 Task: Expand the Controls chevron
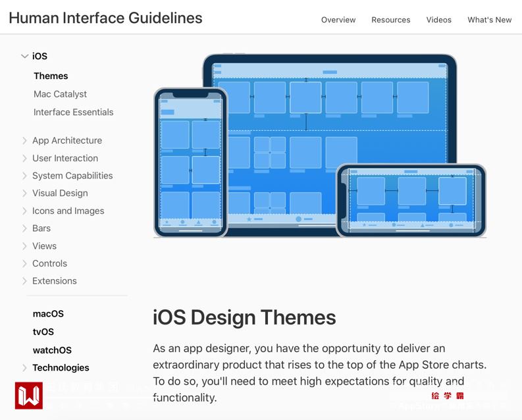click(24, 263)
